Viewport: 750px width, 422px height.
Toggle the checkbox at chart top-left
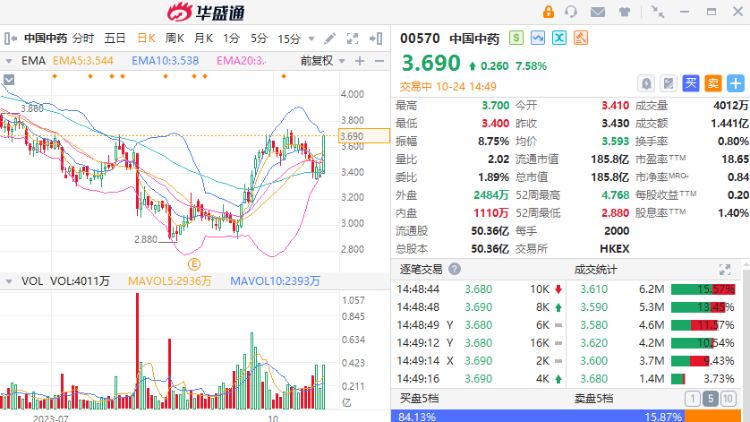pos(9,79)
